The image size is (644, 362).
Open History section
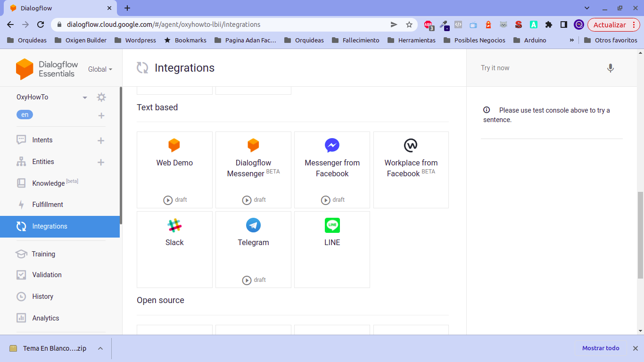pos(42,296)
